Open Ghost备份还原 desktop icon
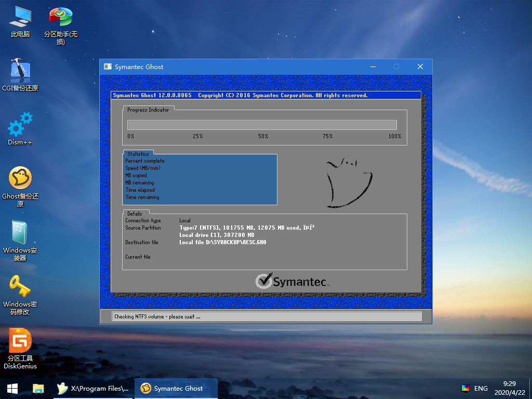The image size is (532, 399). click(x=20, y=187)
